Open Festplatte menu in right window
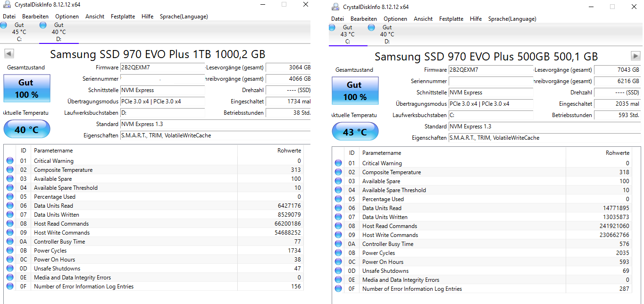This screenshot has height=304, width=644. (451, 19)
